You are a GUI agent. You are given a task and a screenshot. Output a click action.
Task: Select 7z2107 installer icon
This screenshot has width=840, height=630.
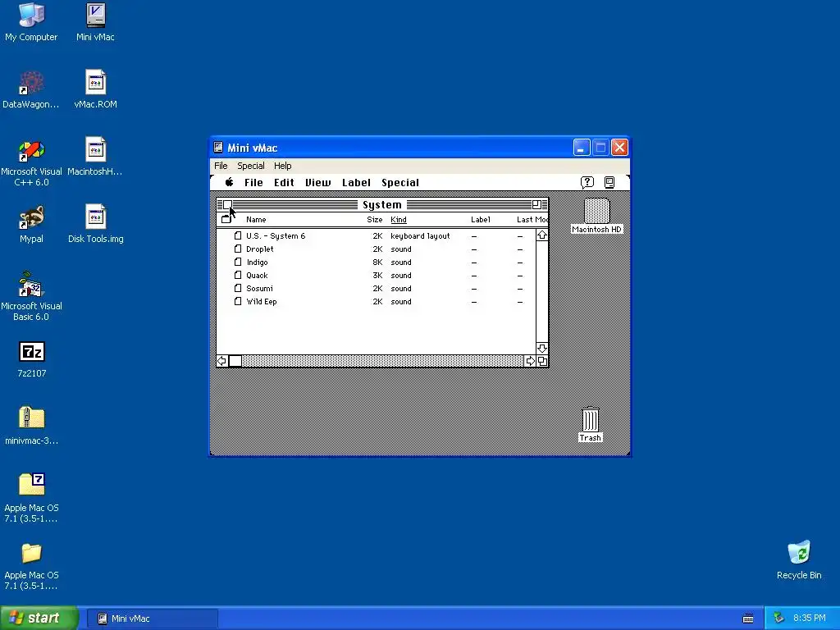pyautogui.click(x=32, y=352)
